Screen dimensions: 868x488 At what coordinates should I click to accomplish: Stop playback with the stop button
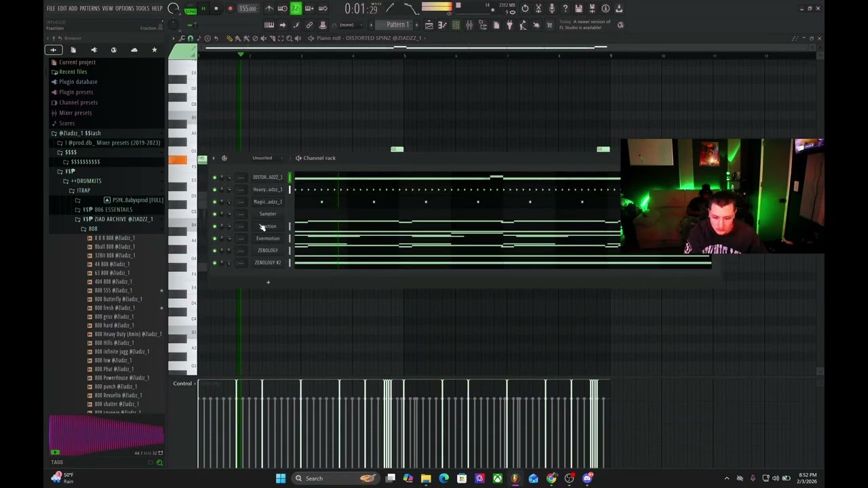click(216, 9)
